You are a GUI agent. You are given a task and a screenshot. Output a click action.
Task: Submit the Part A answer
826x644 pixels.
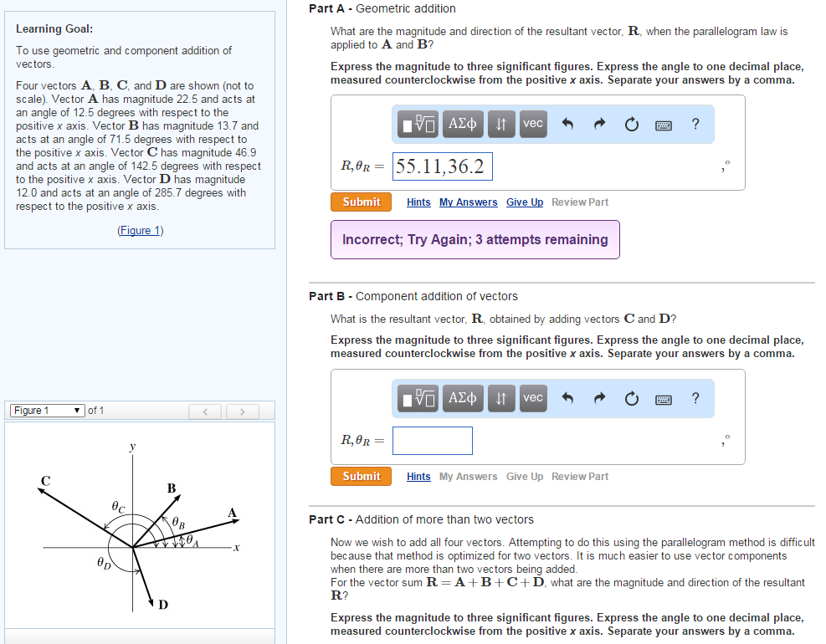click(x=361, y=202)
